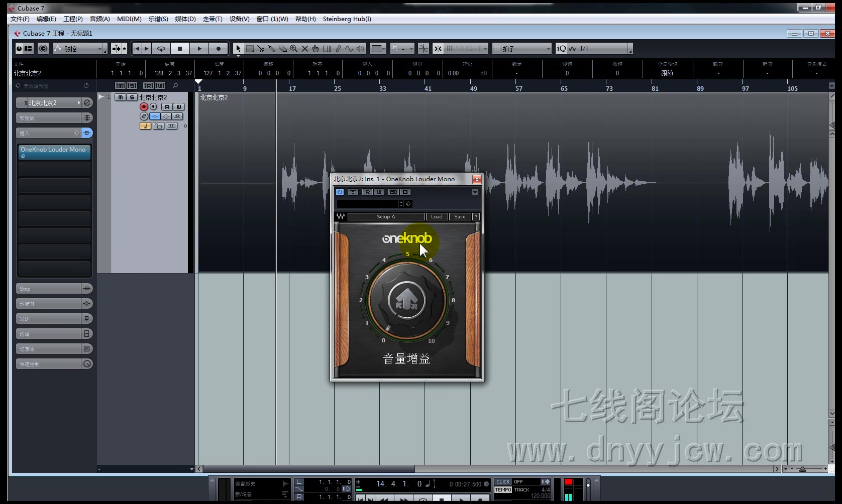Open the 拍子 snap grid type dropdown

[x=522, y=49]
